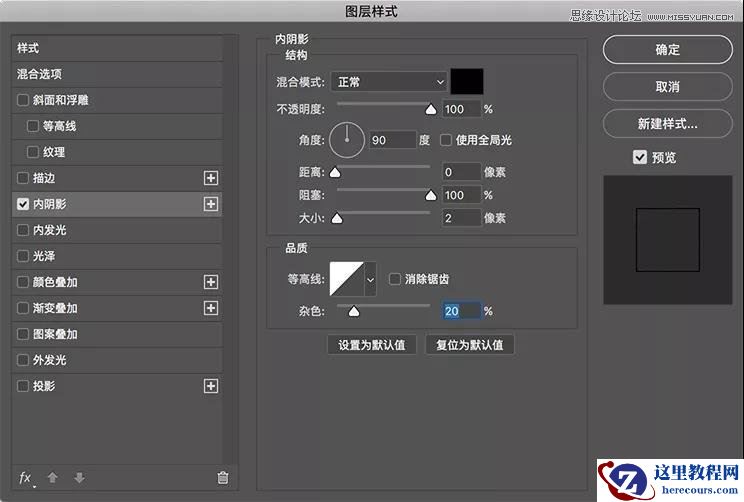Image resolution: width=744 pixels, height=502 pixels.
Task: Select the 样式 list item
Action: tap(117, 48)
